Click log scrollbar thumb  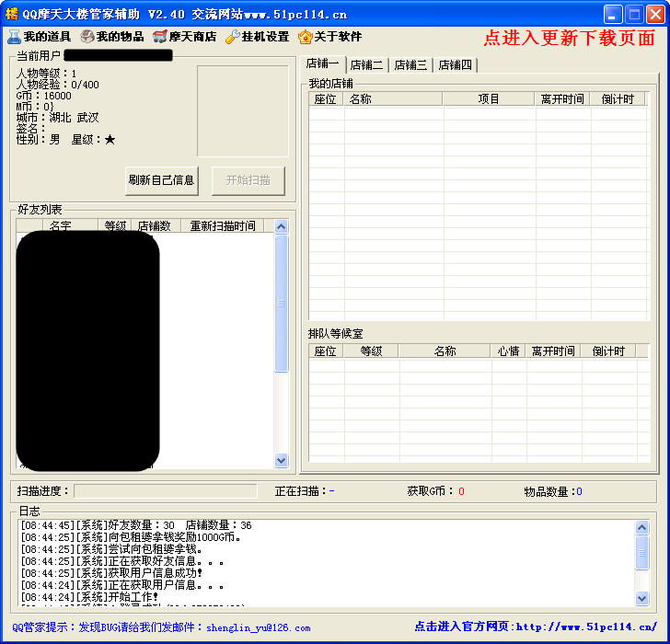click(641, 553)
